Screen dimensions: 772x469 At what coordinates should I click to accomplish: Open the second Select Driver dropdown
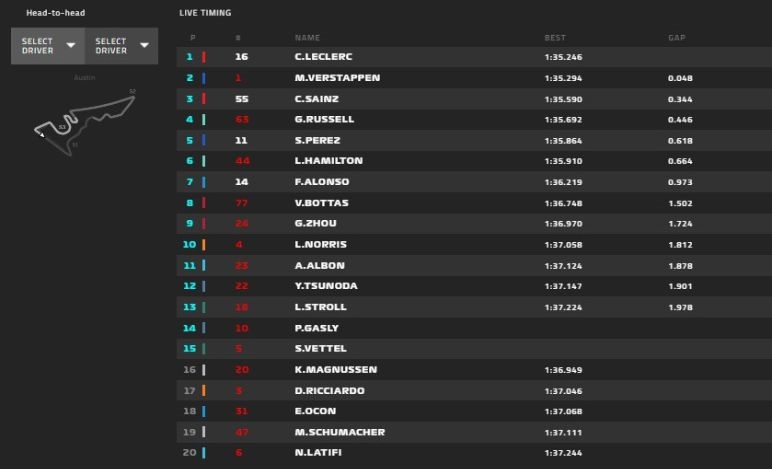[x=121, y=46]
